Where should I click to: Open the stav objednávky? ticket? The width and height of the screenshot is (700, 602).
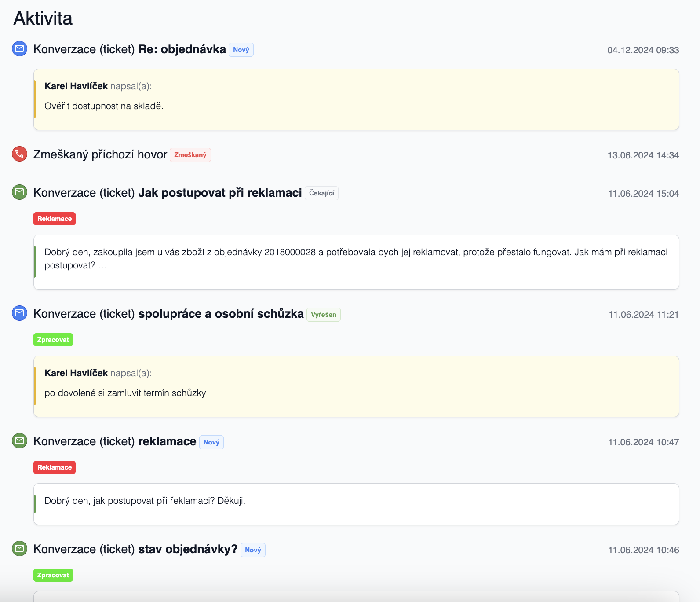pos(188,549)
